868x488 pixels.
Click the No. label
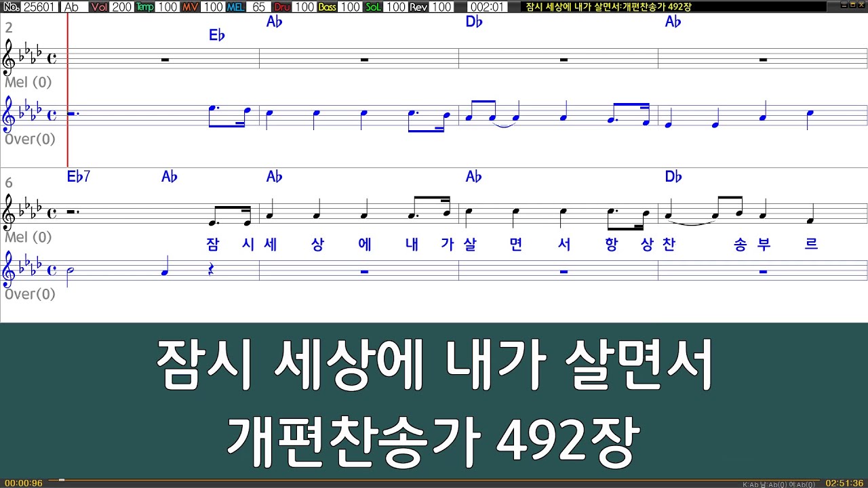pyautogui.click(x=11, y=7)
